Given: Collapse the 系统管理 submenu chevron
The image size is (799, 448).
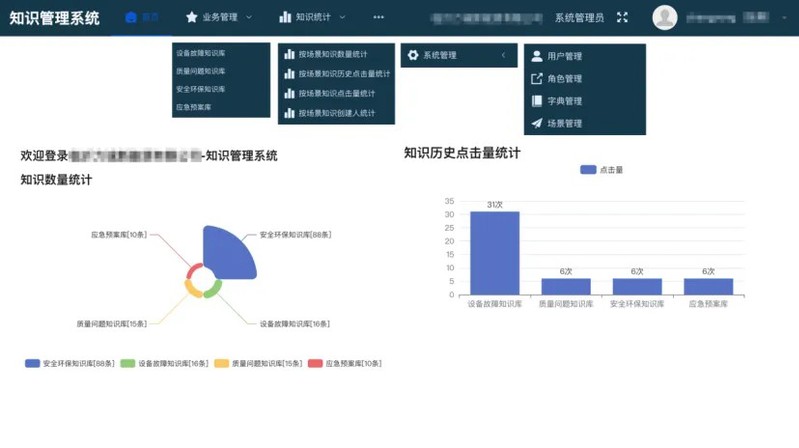Looking at the screenshot, I should (x=503, y=56).
